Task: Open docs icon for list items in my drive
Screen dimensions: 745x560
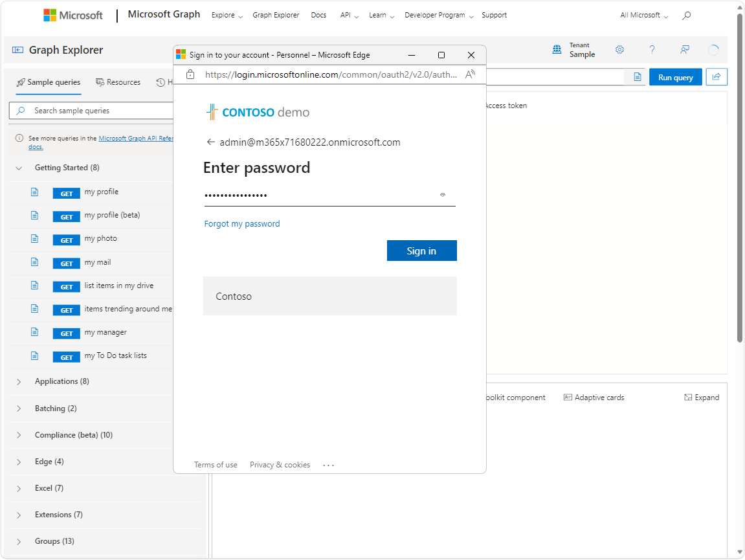Action: [35, 286]
